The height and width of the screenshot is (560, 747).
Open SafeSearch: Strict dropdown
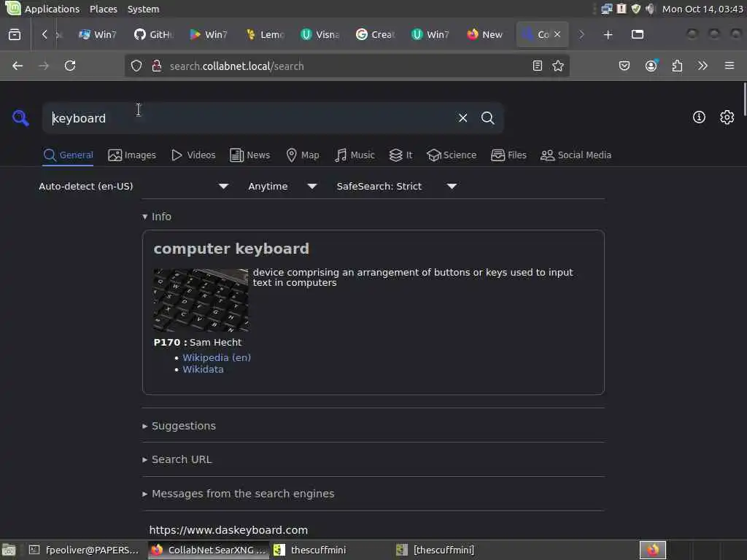point(396,186)
